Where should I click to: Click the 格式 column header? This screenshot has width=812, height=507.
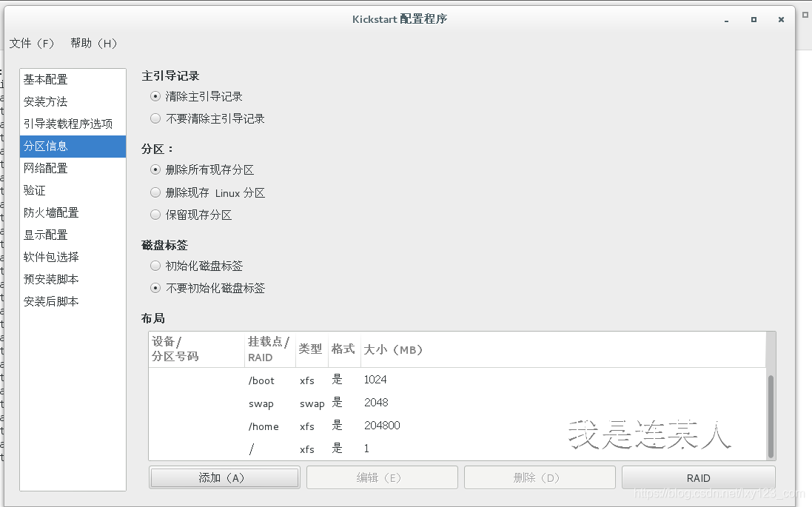(x=344, y=349)
